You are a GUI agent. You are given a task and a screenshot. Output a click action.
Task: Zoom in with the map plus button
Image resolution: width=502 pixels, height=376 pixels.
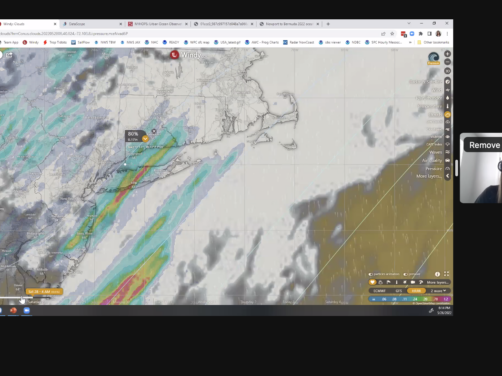(447, 54)
